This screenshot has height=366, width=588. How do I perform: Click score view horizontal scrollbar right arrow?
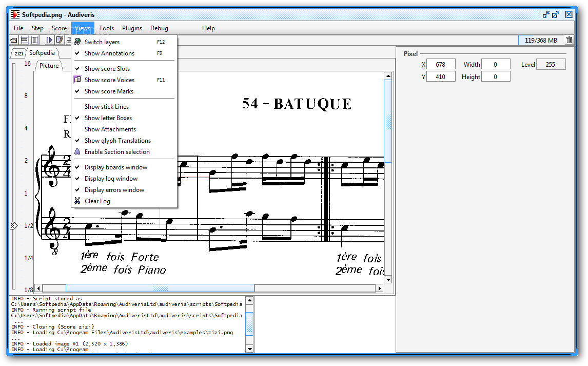tap(380, 288)
